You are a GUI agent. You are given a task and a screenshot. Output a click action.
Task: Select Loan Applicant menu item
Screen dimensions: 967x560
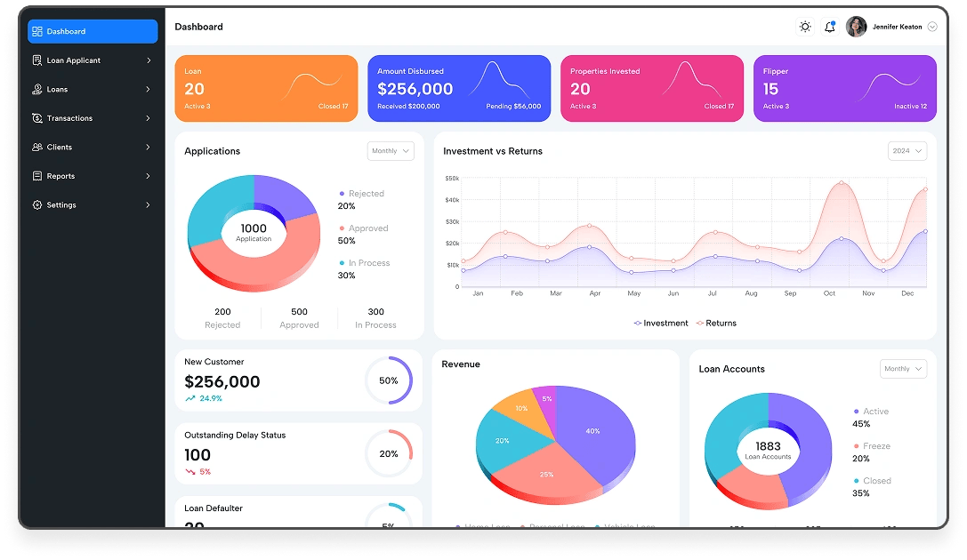click(x=93, y=60)
